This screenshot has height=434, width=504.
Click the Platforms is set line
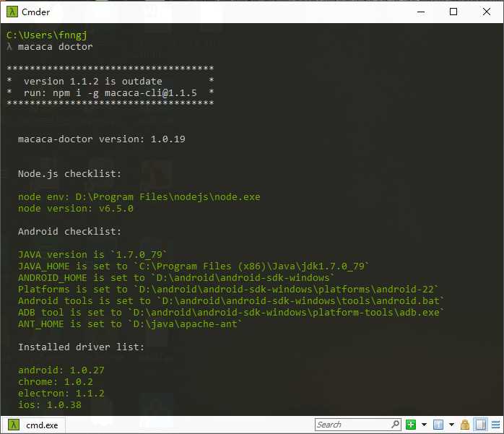pos(228,290)
